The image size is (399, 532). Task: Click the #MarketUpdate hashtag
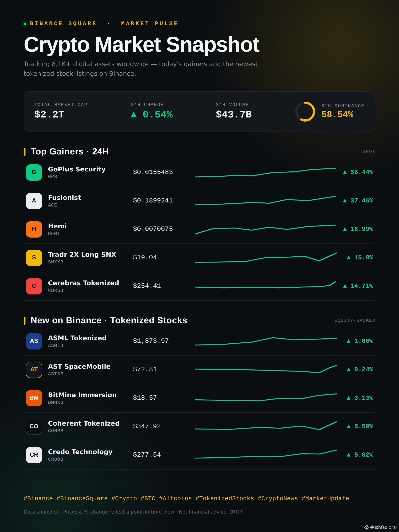(x=325, y=498)
